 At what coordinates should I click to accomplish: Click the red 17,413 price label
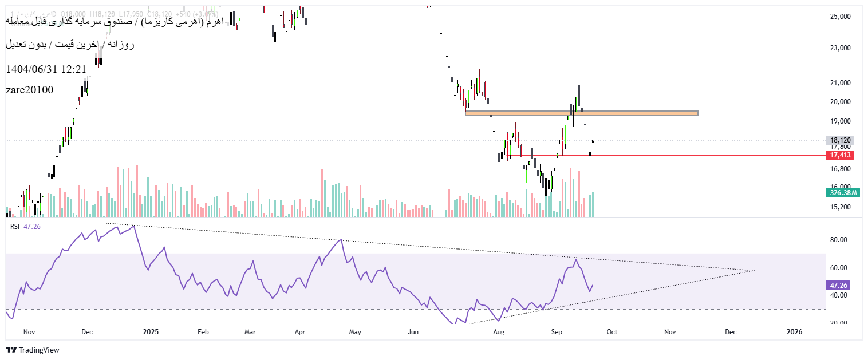pos(840,155)
